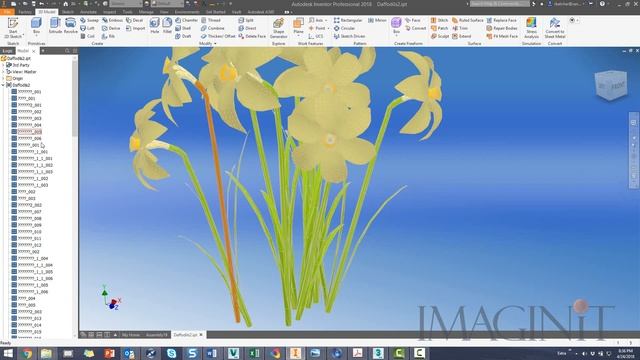The image size is (640, 360).
Task: Select the Thread tool
Action: click(211, 20)
